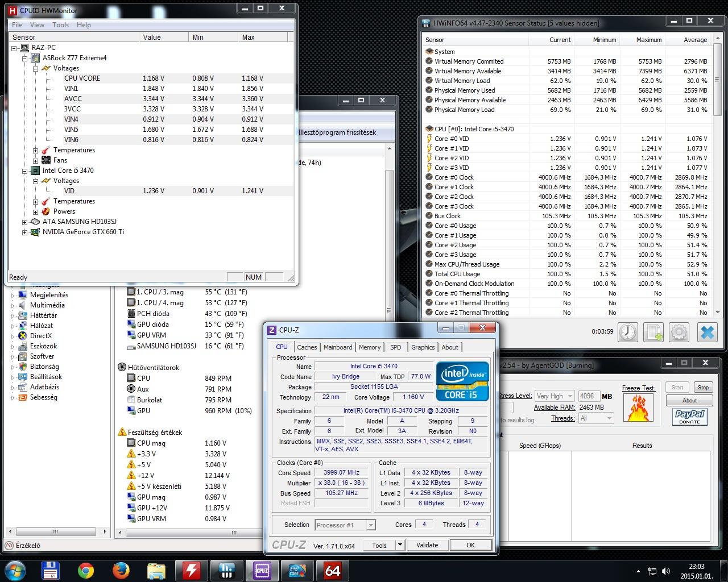The width and height of the screenshot is (728, 582).
Task: Open Windows Explorer folder taskbar icon
Action: (156, 570)
